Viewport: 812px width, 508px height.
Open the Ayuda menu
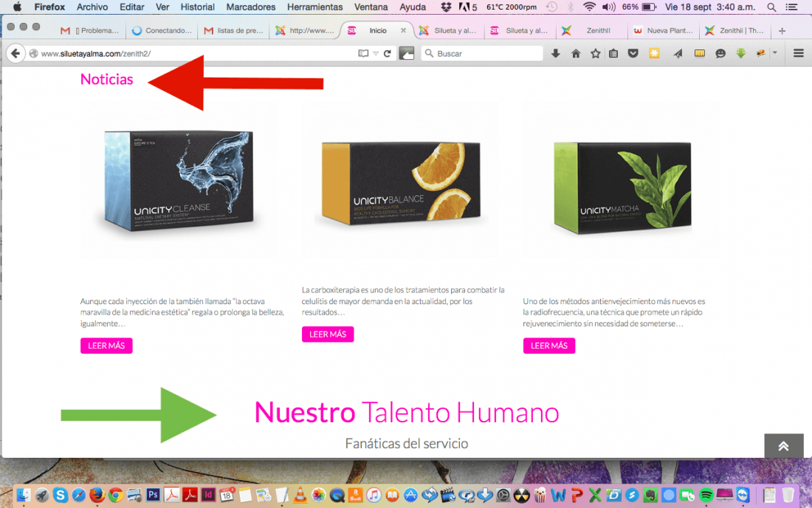click(412, 7)
